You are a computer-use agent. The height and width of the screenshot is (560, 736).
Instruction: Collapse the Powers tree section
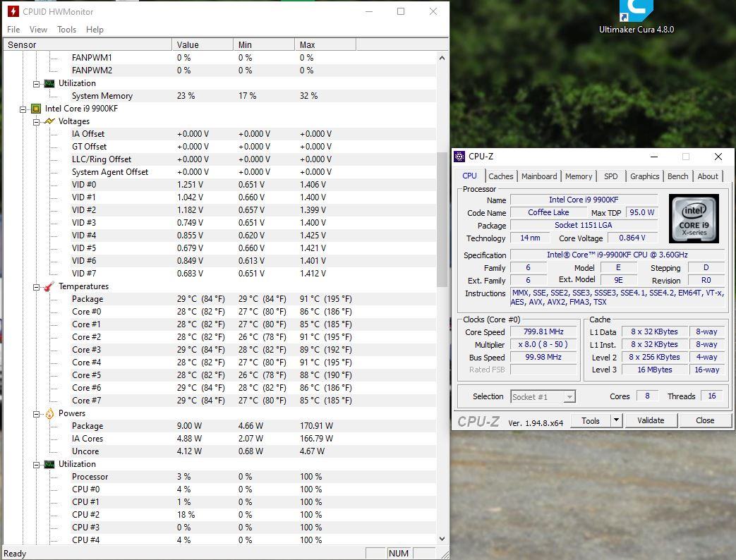(x=36, y=414)
